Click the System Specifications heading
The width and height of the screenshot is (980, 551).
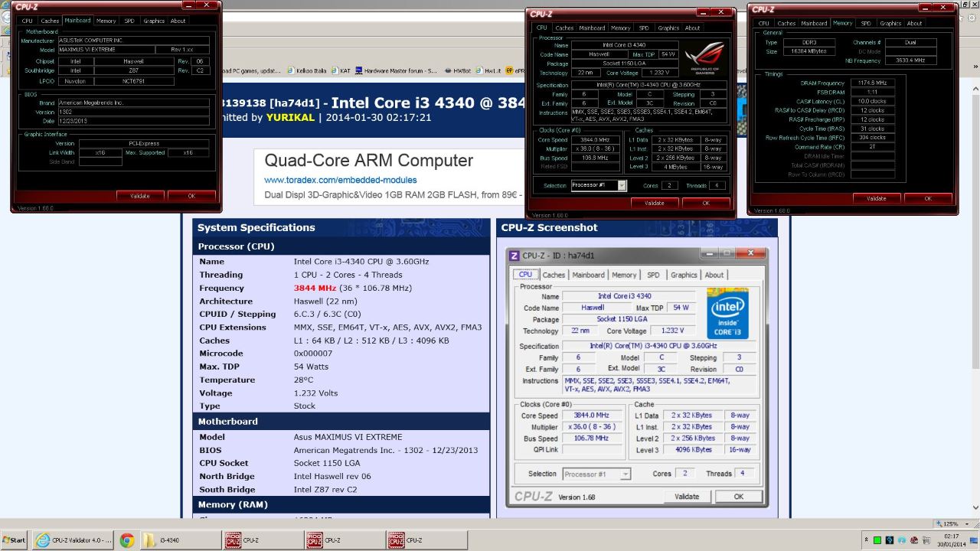coord(256,227)
